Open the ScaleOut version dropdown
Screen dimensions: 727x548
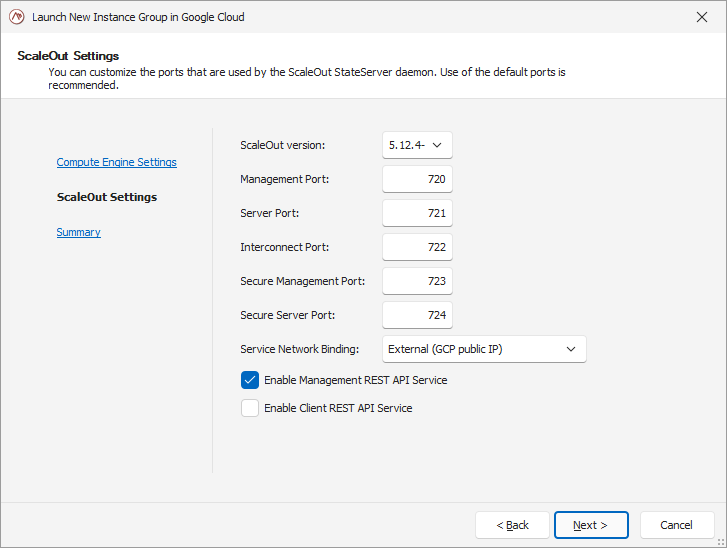click(417, 145)
